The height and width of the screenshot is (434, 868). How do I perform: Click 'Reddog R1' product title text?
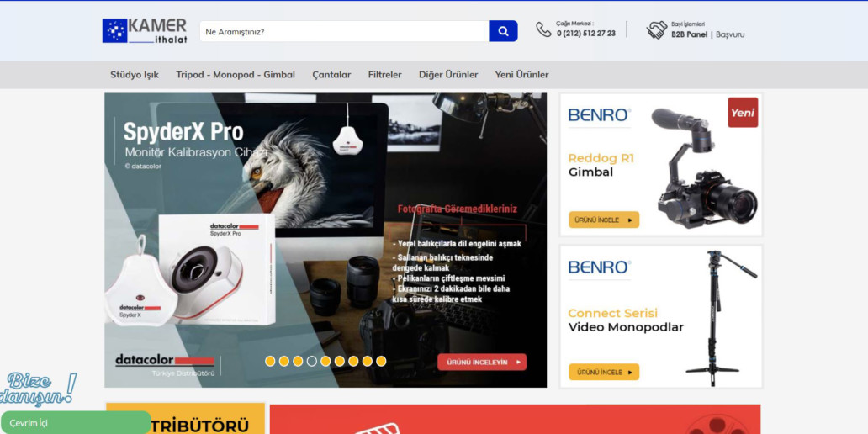(x=601, y=158)
